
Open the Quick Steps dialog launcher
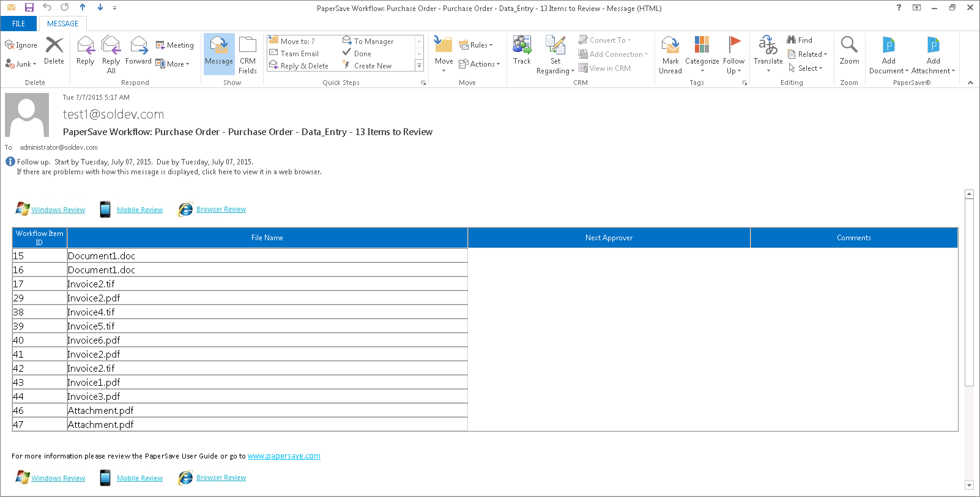click(x=423, y=83)
